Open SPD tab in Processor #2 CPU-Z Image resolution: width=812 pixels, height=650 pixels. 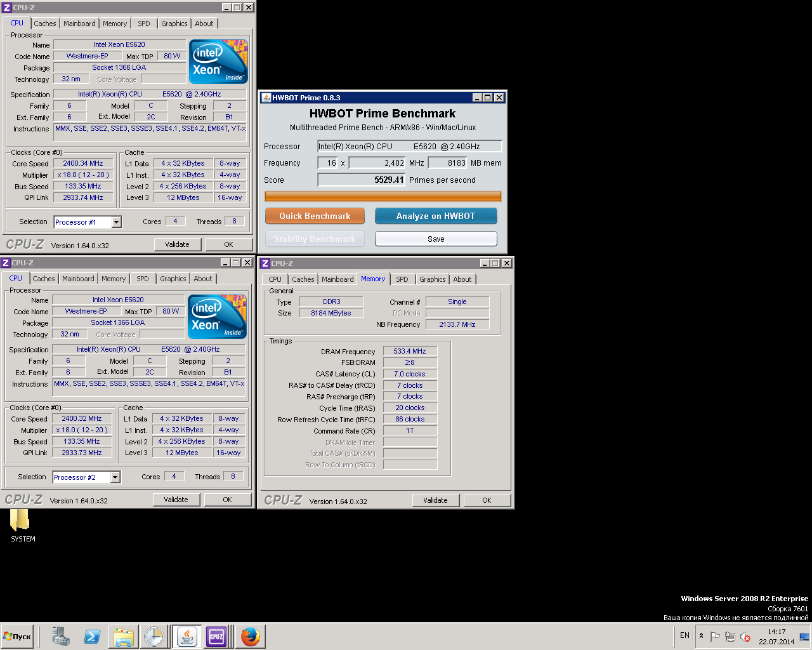pyautogui.click(x=143, y=279)
